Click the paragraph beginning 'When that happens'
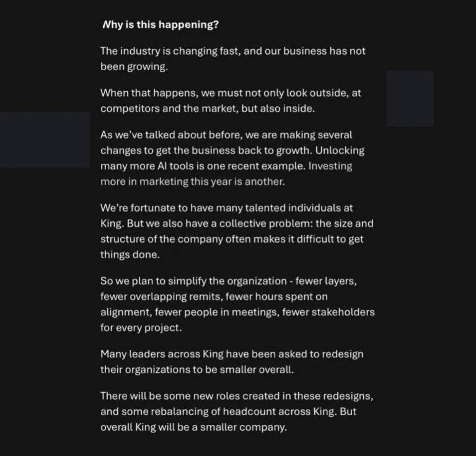This screenshot has width=476, height=456. tap(230, 93)
